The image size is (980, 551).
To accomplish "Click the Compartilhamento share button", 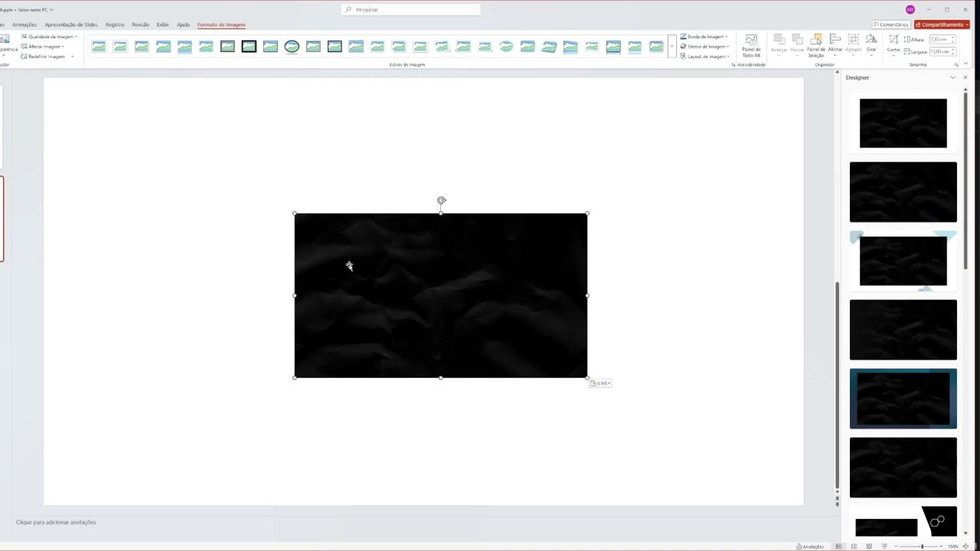I will pyautogui.click(x=942, y=24).
